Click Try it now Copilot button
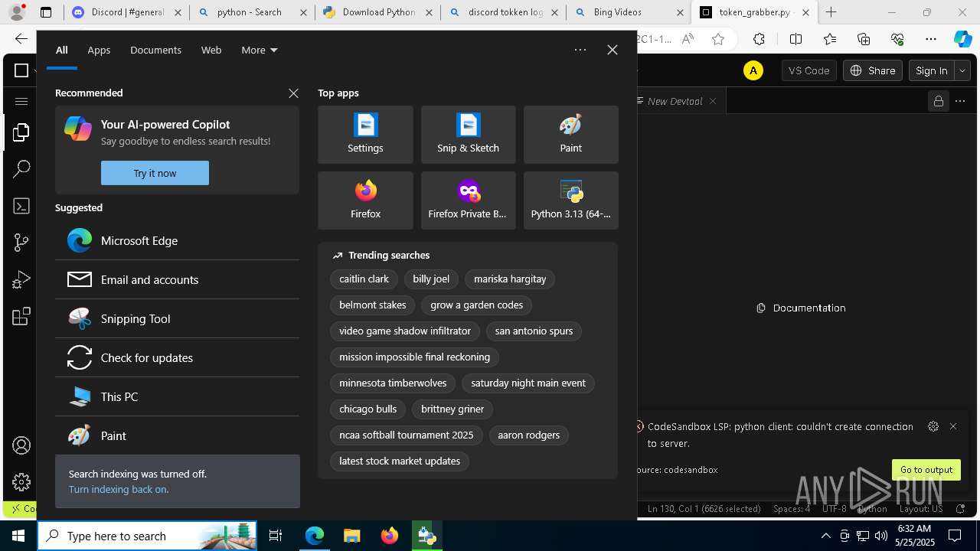The image size is (980, 551). click(155, 173)
